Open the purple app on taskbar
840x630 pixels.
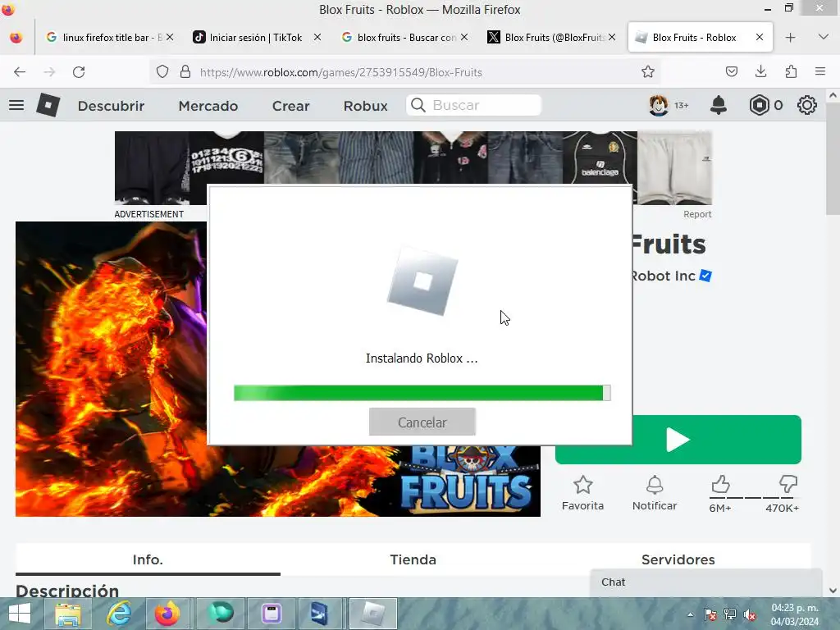click(271, 614)
